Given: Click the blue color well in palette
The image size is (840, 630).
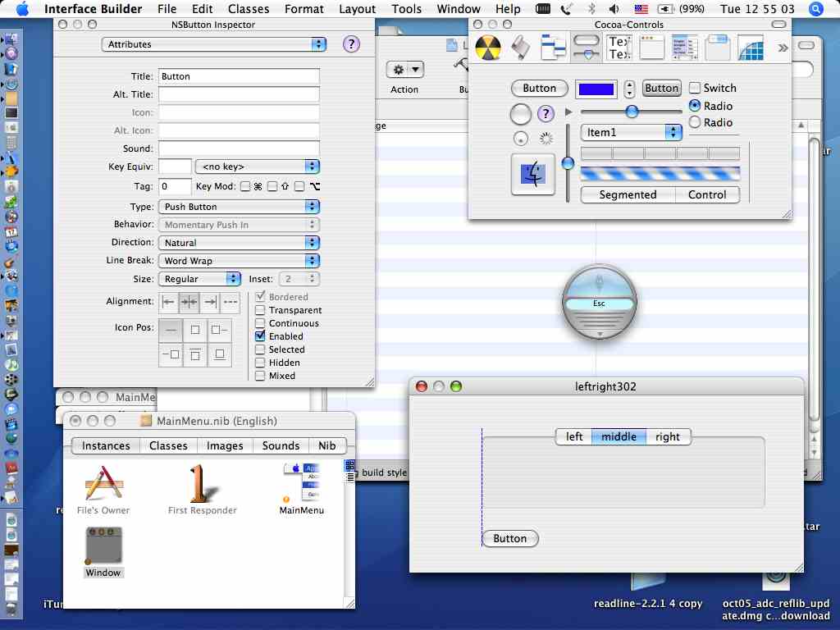Looking at the screenshot, I should [x=596, y=89].
